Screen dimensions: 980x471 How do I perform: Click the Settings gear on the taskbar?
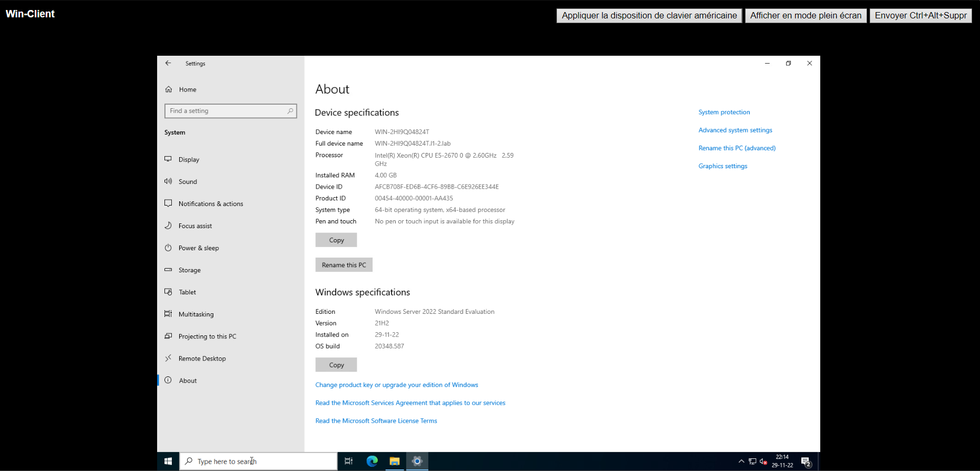click(x=417, y=461)
